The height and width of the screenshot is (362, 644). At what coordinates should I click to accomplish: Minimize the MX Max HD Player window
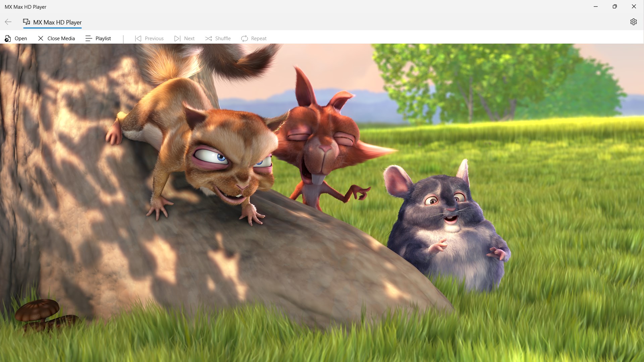pos(596,6)
